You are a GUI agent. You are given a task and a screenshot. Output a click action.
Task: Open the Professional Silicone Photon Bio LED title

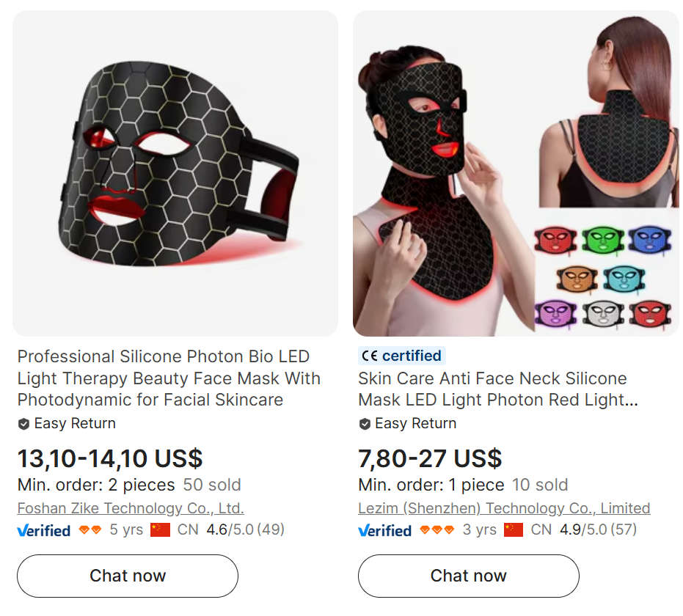coord(169,378)
